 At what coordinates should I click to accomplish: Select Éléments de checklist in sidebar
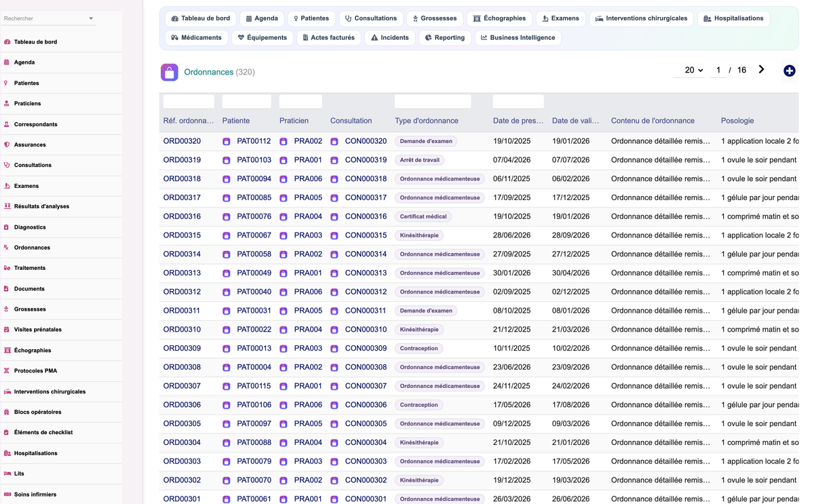(61, 432)
